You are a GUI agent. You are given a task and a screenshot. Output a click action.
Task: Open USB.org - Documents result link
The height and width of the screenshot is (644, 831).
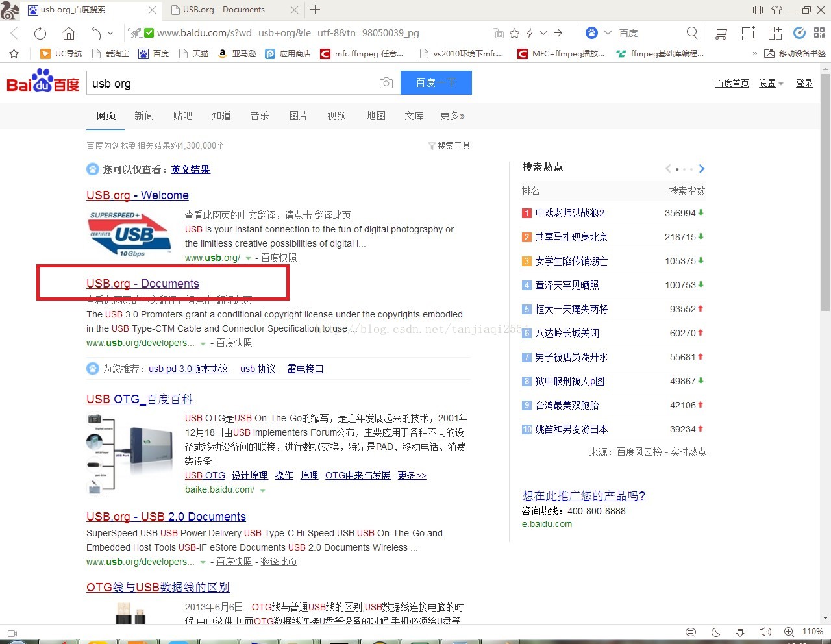tap(143, 284)
